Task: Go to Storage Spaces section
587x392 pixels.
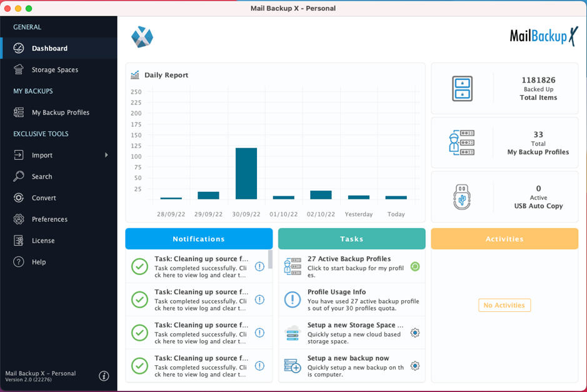Action: click(x=59, y=69)
